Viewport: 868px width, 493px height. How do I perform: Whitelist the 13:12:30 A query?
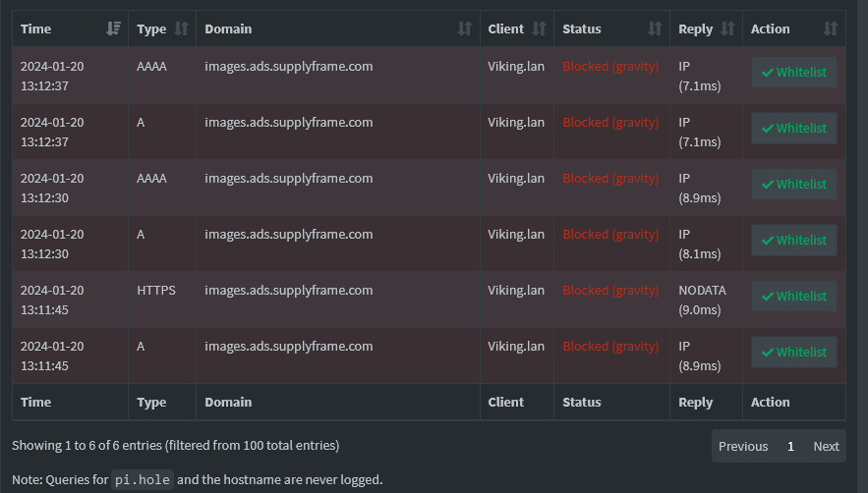coord(794,241)
